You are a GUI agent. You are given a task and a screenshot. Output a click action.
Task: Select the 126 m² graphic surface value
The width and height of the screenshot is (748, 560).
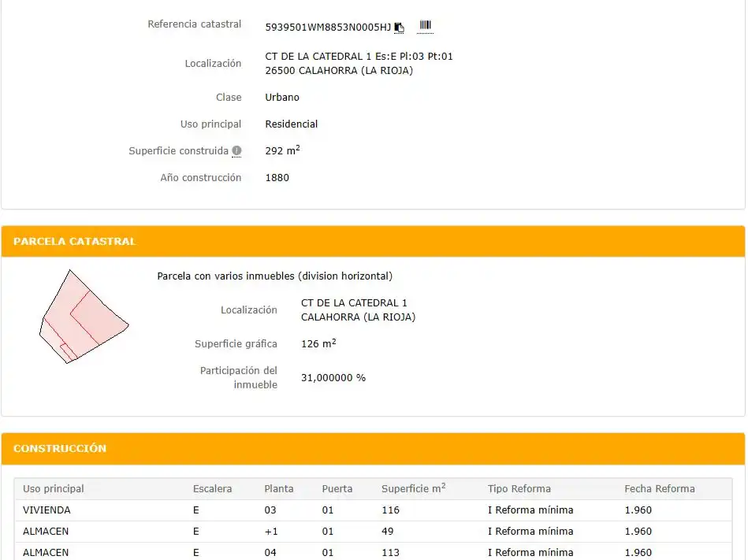pos(318,343)
